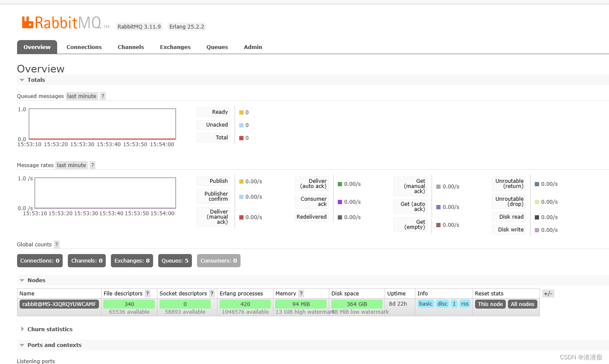Click Consumers: 0 count badge
The image size is (609, 364).
coord(219,261)
